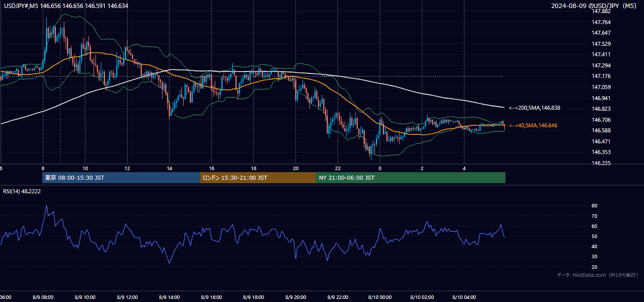Click price axis label 146.588
Viewport: 644px width, 302px height.
602,130
